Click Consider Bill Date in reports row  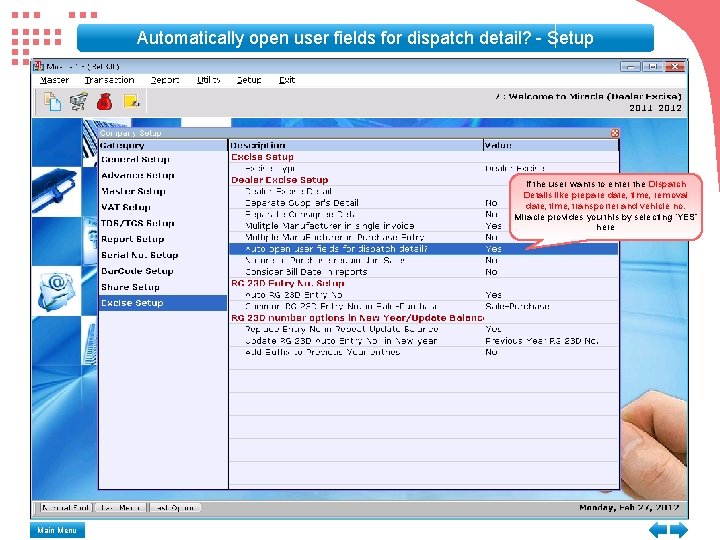[x=423, y=272]
